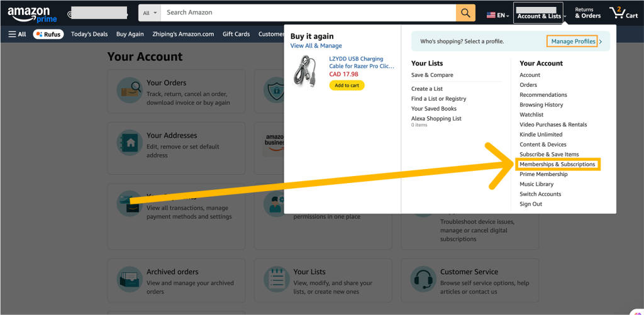This screenshot has height=315, width=644.
Task: Click the Your Lists notepad icon
Action: click(276, 279)
